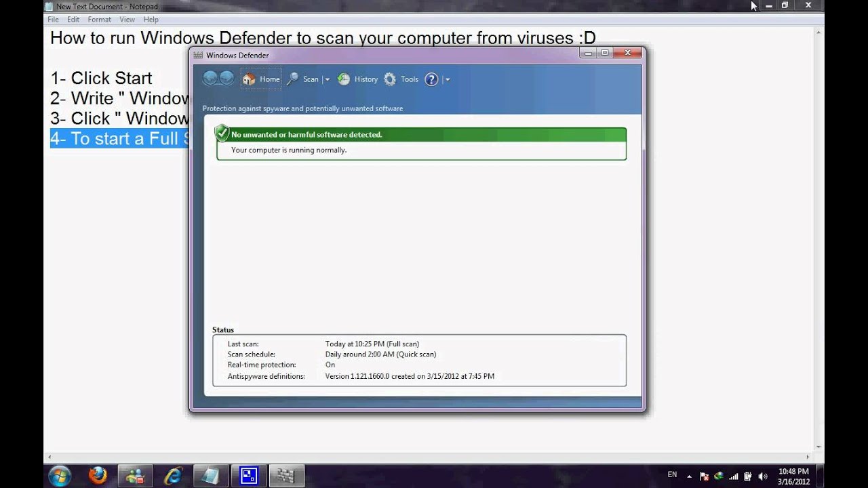Switch to Windows Defender taskbar button

pyautogui.click(x=287, y=476)
